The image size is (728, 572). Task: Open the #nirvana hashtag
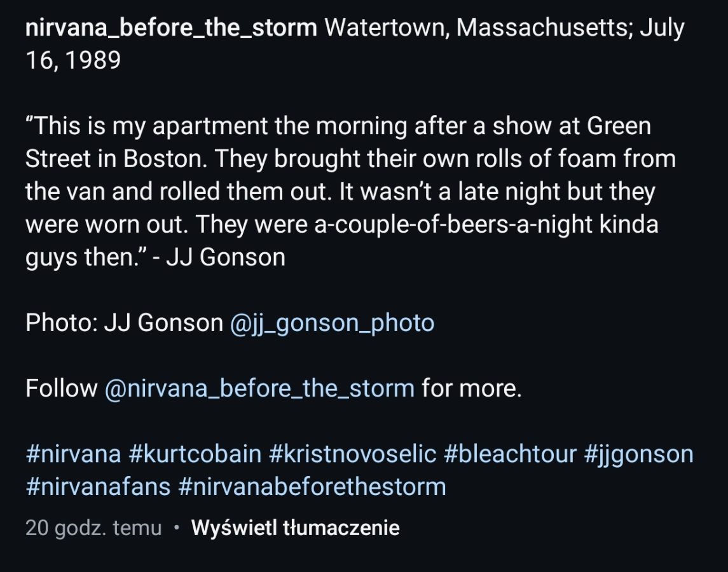coord(74,454)
